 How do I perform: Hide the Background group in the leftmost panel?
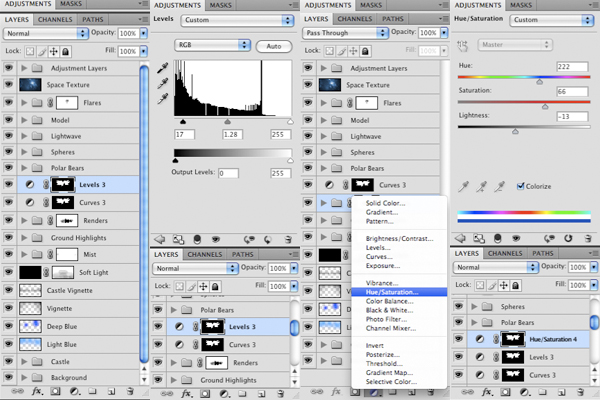point(8,377)
